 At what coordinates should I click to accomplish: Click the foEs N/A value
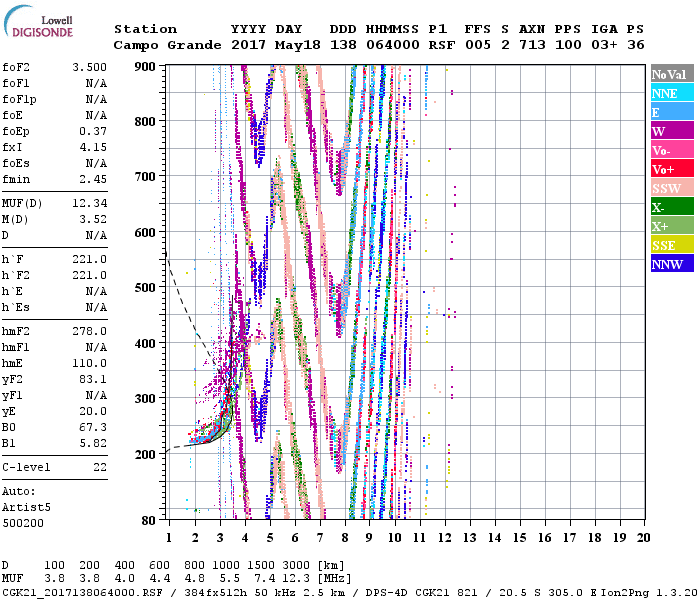tap(96, 163)
